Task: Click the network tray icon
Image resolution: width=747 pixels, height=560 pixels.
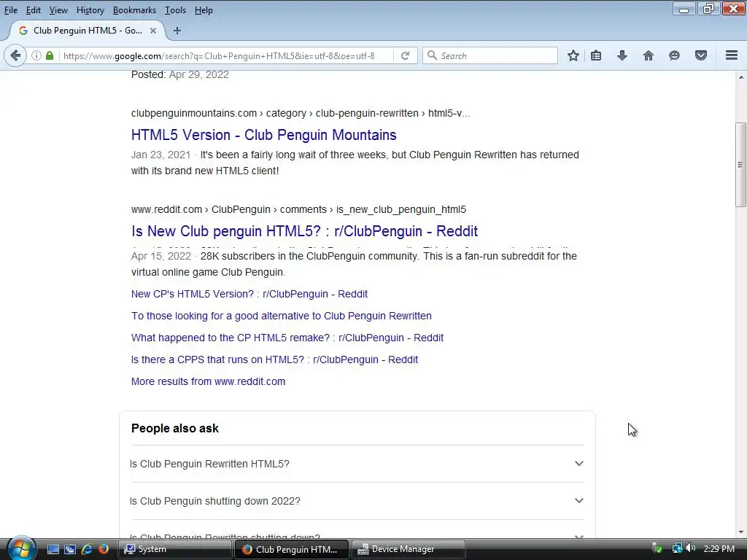Action: [677, 548]
